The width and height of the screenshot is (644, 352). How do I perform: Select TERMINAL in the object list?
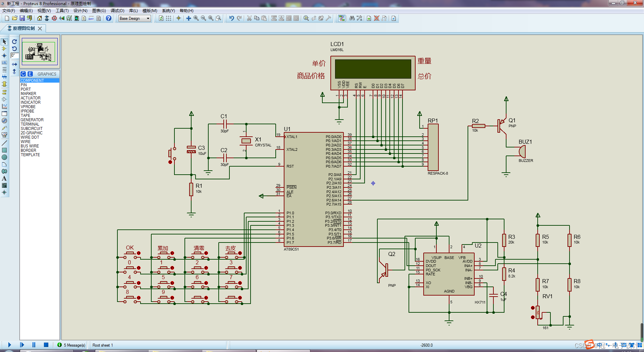(40, 124)
